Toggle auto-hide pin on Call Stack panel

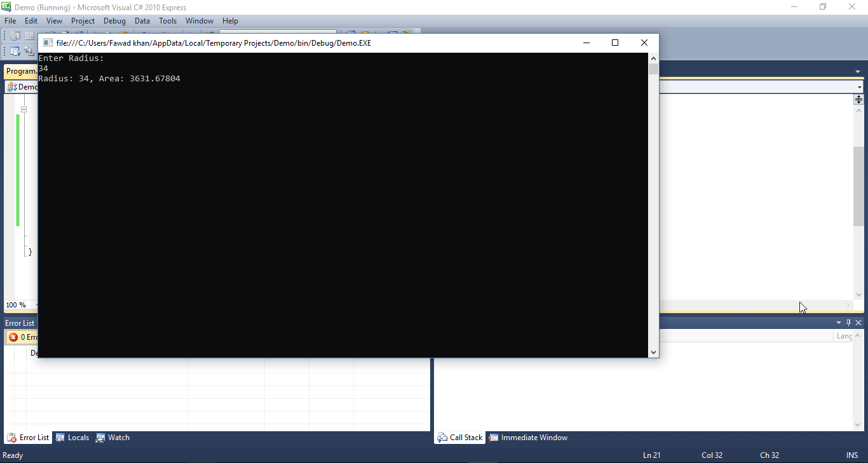pos(848,323)
